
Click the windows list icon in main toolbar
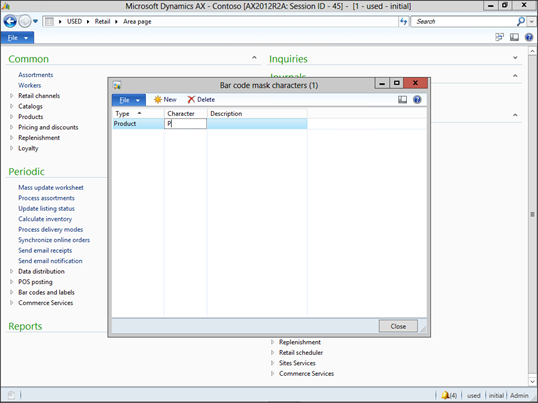pyautogui.click(x=500, y=37)
